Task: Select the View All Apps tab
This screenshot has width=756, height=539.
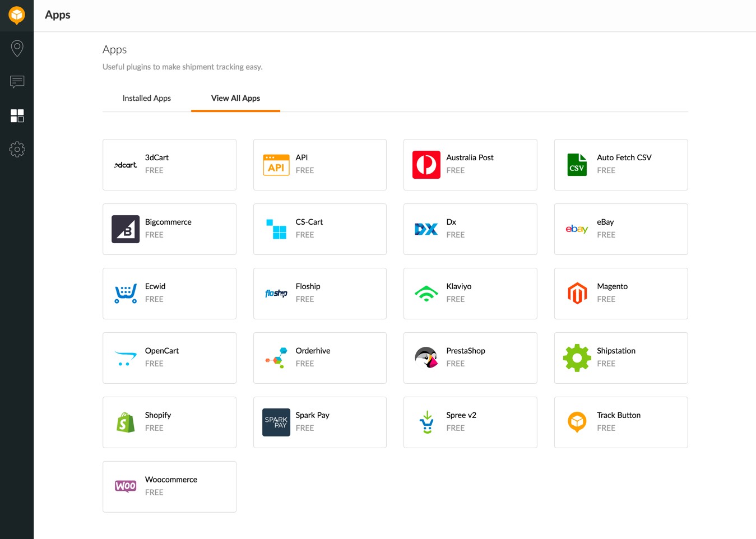Action: point(235,98)
